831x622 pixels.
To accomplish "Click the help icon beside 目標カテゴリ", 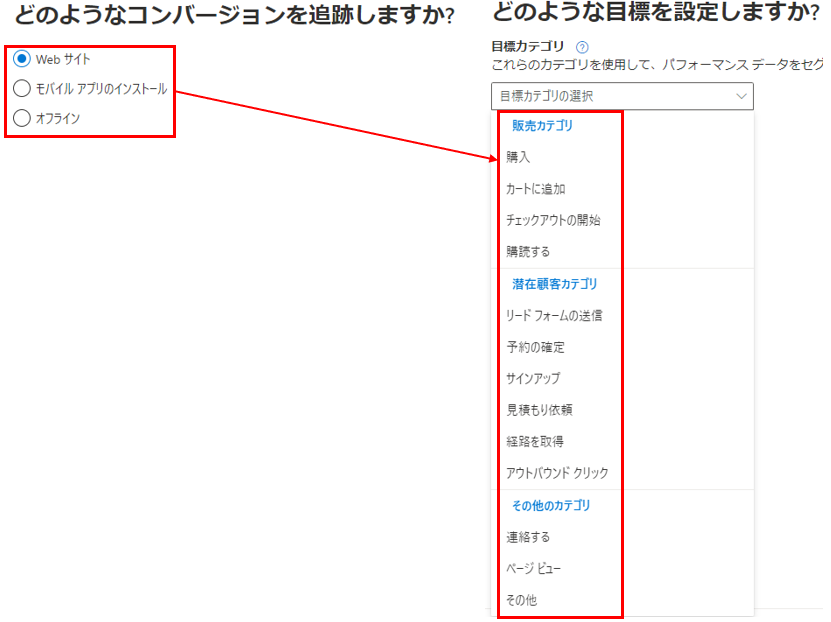I will (x=582, y=47).
